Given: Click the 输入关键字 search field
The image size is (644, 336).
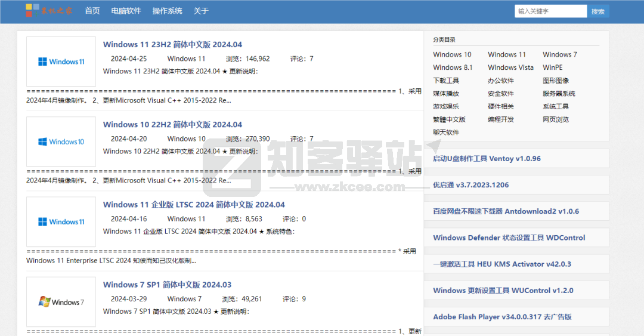Looking at the screenshot, I should (550, 11).
